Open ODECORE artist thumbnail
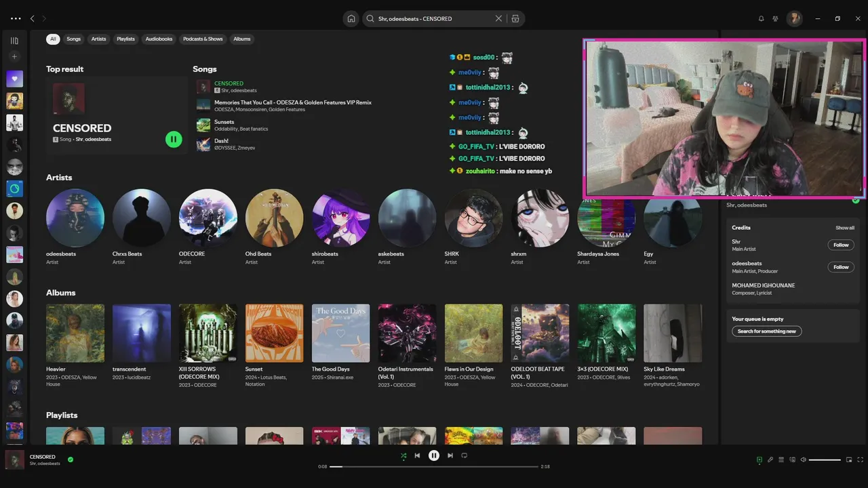This screenshot has height=488, width=868. (x=208, y=218)
